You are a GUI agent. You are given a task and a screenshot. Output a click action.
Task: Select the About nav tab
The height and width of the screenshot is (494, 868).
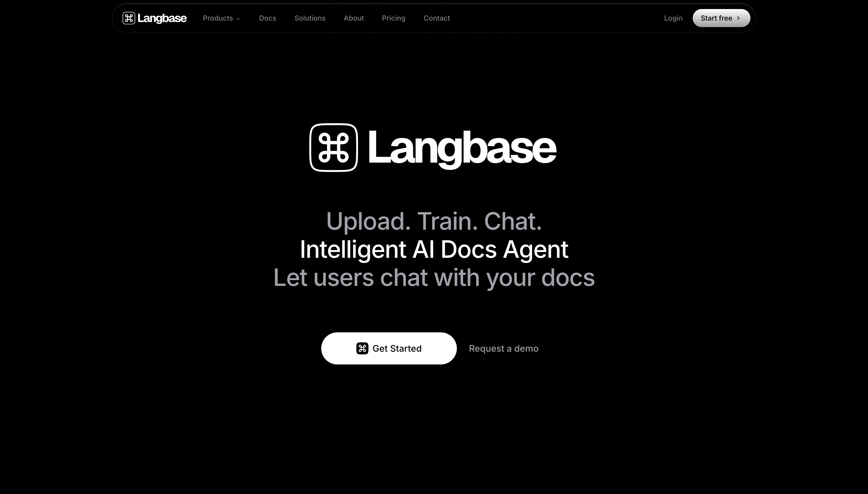[354, 18]
